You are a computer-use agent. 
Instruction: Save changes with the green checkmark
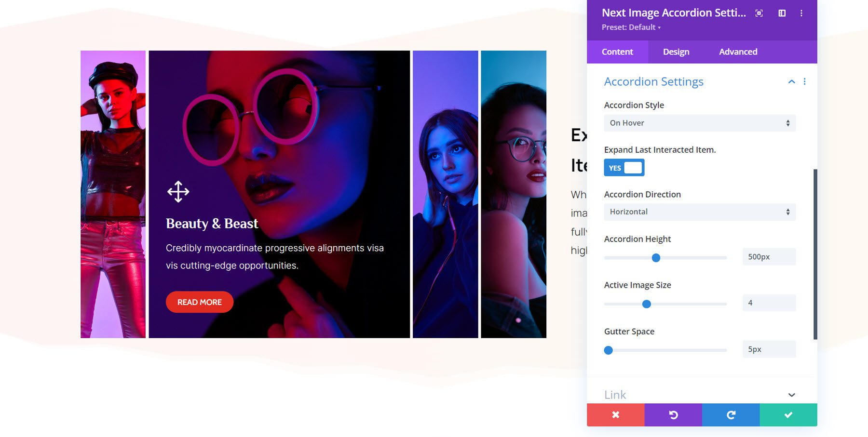[x=788, y=415]
